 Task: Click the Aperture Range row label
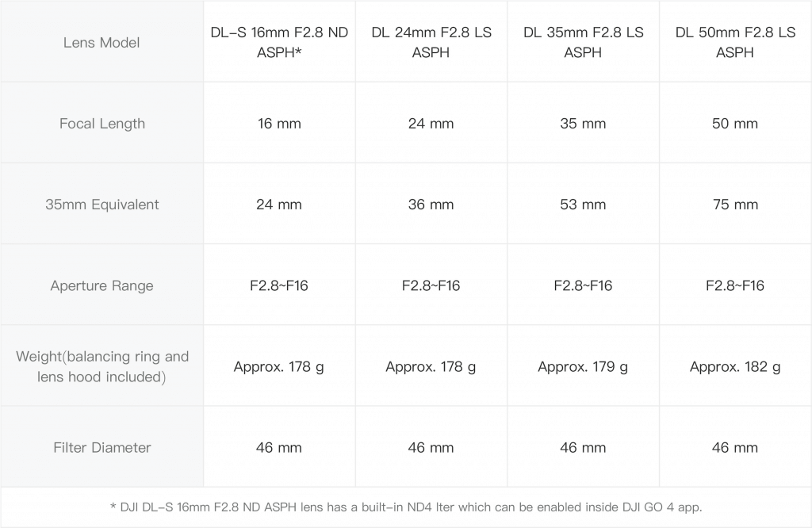click(101, 285)
